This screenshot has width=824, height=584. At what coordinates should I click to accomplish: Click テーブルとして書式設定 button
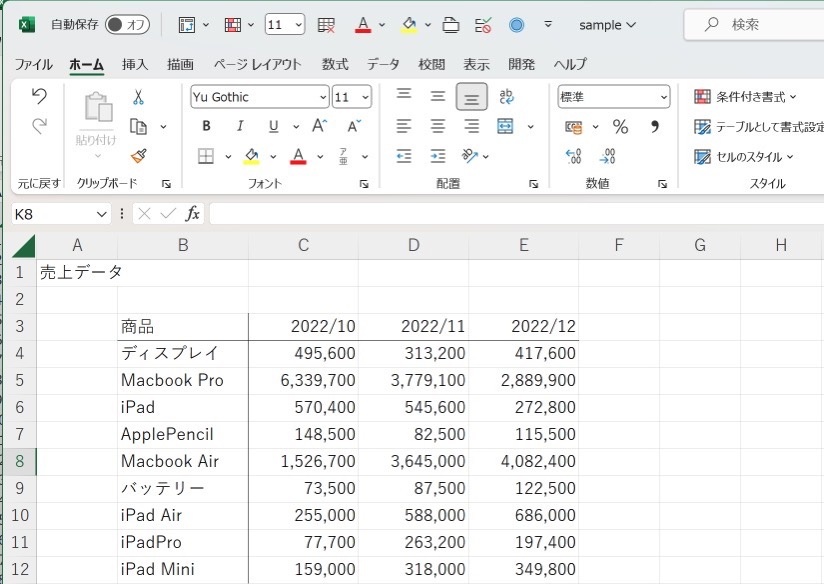coord(758,127)
